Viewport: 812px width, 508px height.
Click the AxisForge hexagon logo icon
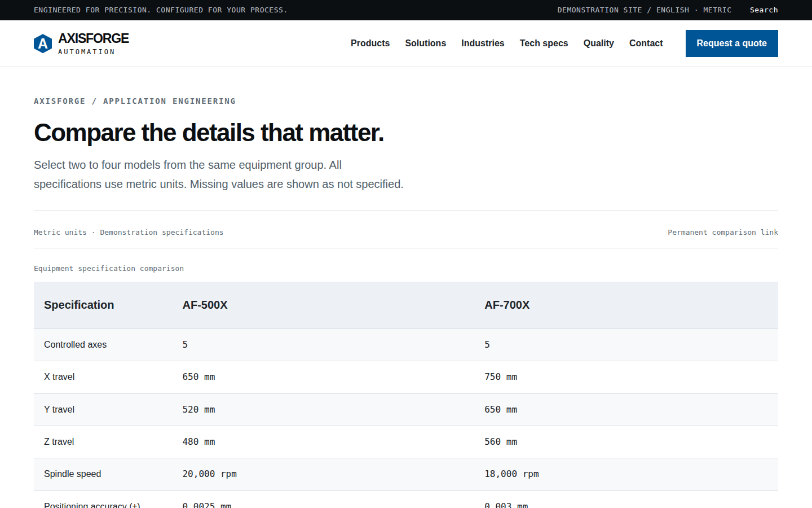pos(43,43)
